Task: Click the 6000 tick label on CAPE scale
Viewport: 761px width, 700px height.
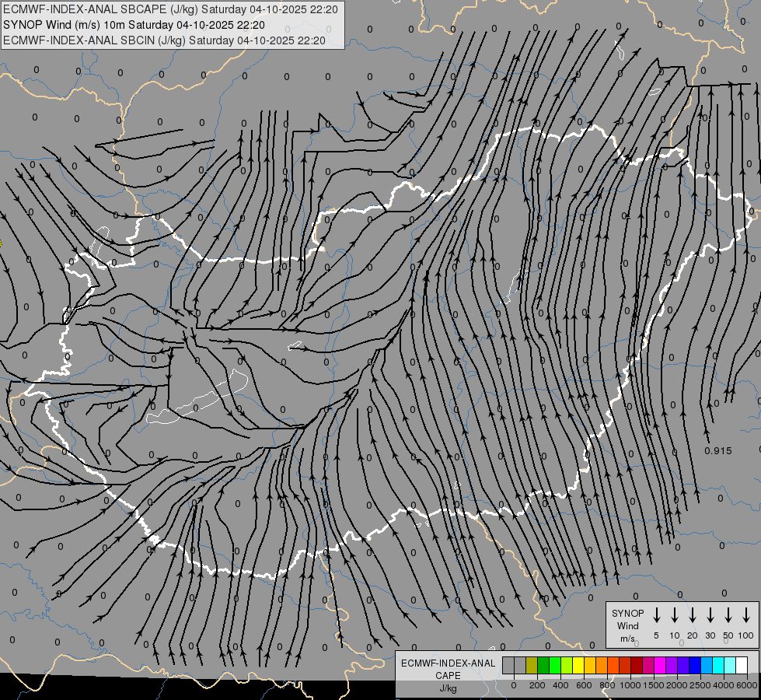Action: tap(747, 685)
